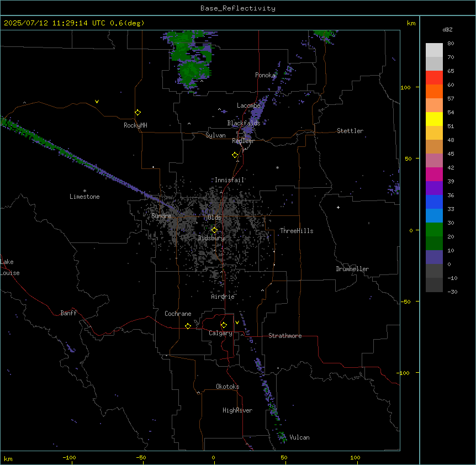The height and width of the screenshot is (465, 476).
Task: Click the Calgary city label
Action: [220, 333]
